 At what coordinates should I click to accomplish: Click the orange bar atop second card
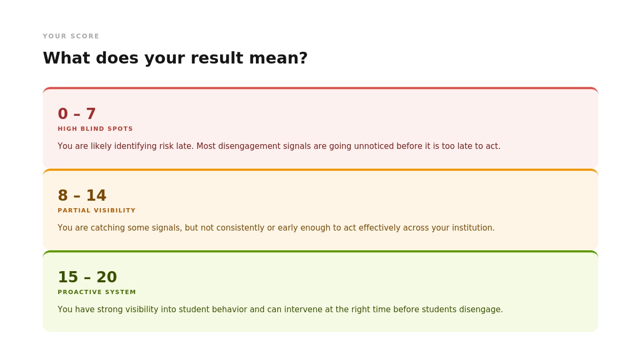(x=320, y=170)
